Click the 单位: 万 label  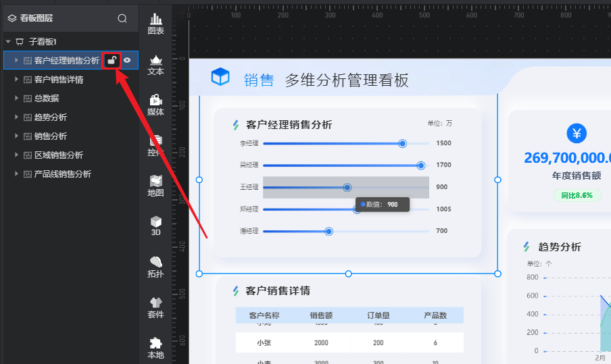click(439, 124)
